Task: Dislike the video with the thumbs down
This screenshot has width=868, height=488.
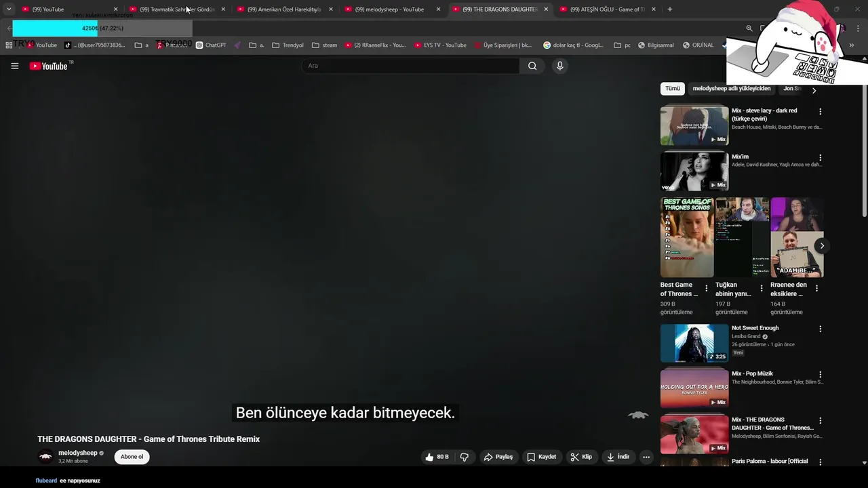Action: (465, 457)
